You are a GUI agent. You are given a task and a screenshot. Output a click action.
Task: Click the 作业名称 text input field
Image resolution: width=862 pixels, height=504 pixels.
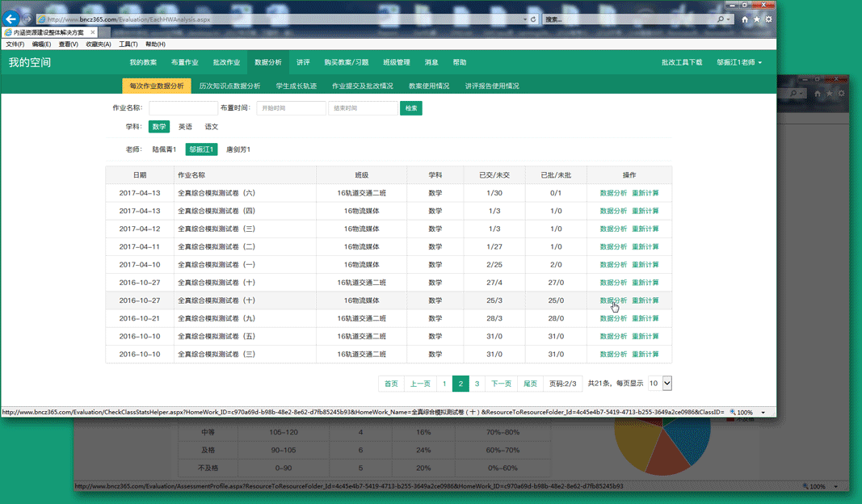pyautogui.click(x=183, y=108)
